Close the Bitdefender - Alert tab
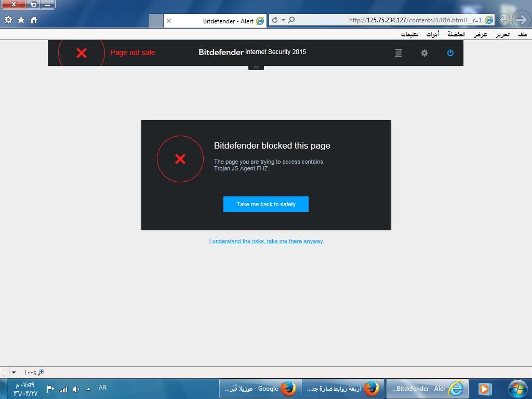 tap(169, 21)
